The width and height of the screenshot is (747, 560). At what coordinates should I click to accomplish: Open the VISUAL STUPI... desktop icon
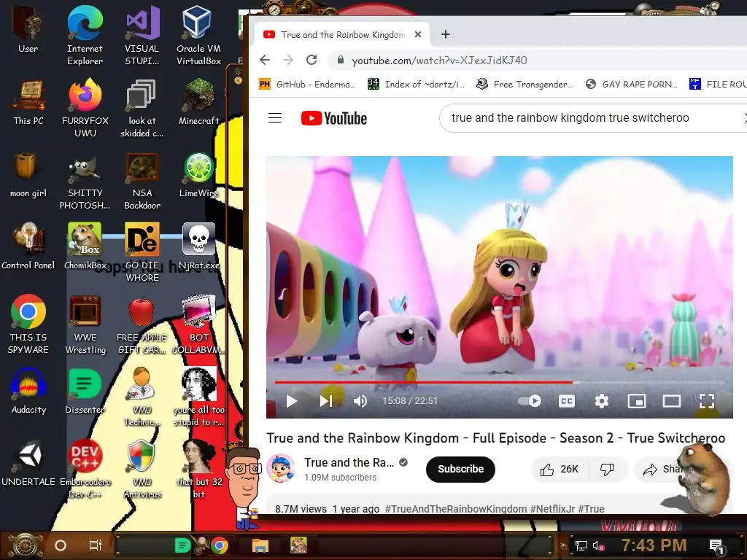click(142, 36)
